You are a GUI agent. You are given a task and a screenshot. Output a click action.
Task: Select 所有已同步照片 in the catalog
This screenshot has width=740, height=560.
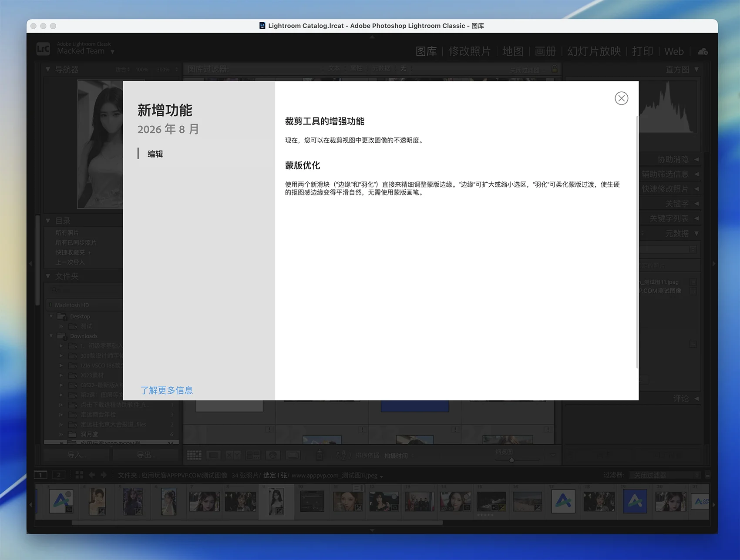[x=76, y=243]
